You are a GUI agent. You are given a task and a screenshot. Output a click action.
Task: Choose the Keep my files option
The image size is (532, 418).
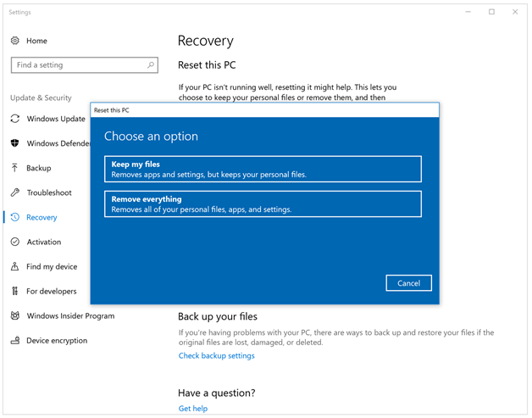[x=263, y=169]
